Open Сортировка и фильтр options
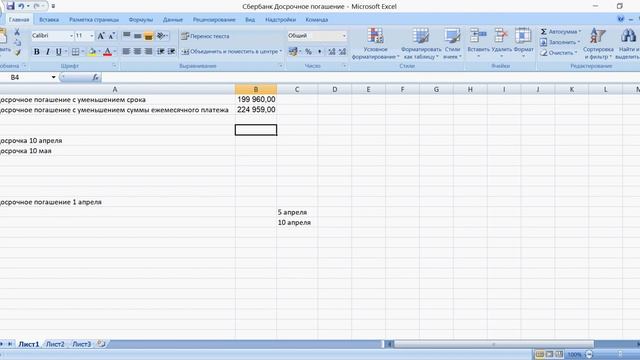 pyautogui.click(x=598, y=44)
